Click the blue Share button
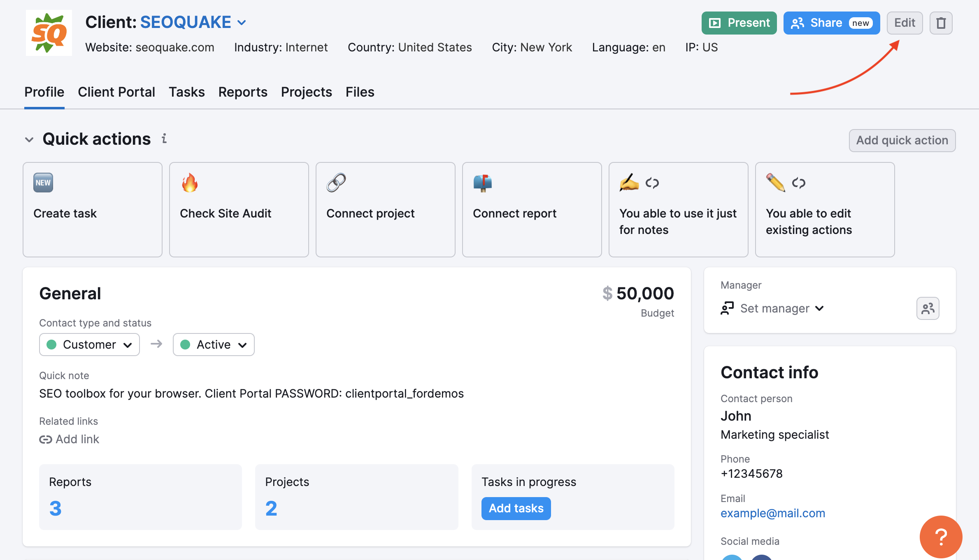This screenshot has height=560, width=979. (831, 23)
